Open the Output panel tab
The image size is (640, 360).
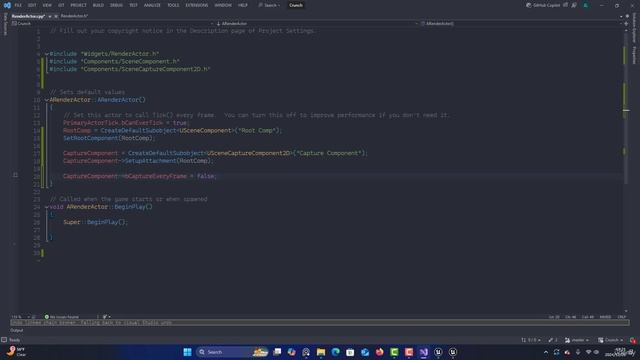coord(17,330)
